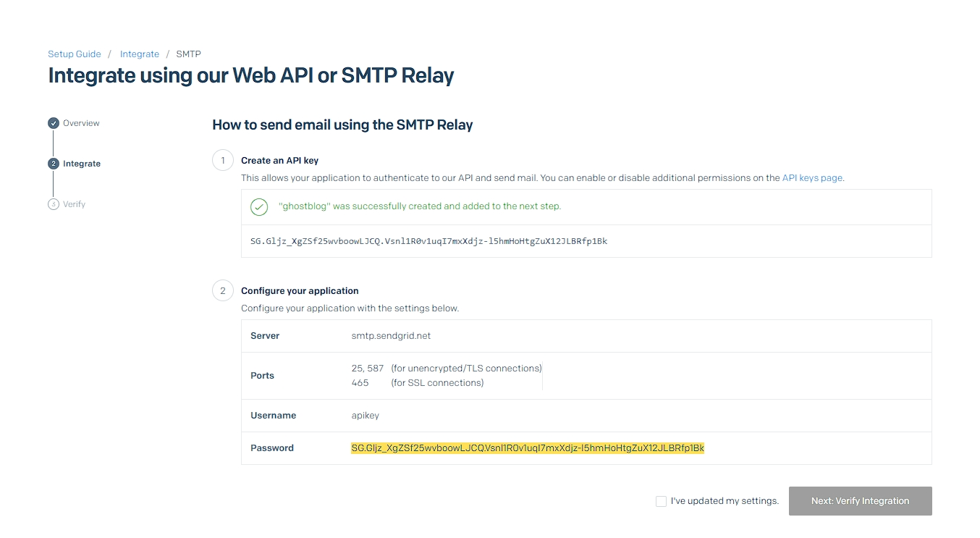This screenshot has width=980, height=538.
Task: Open the Setup Guide breadcrumb link
Action: click(x=75, y=54)
